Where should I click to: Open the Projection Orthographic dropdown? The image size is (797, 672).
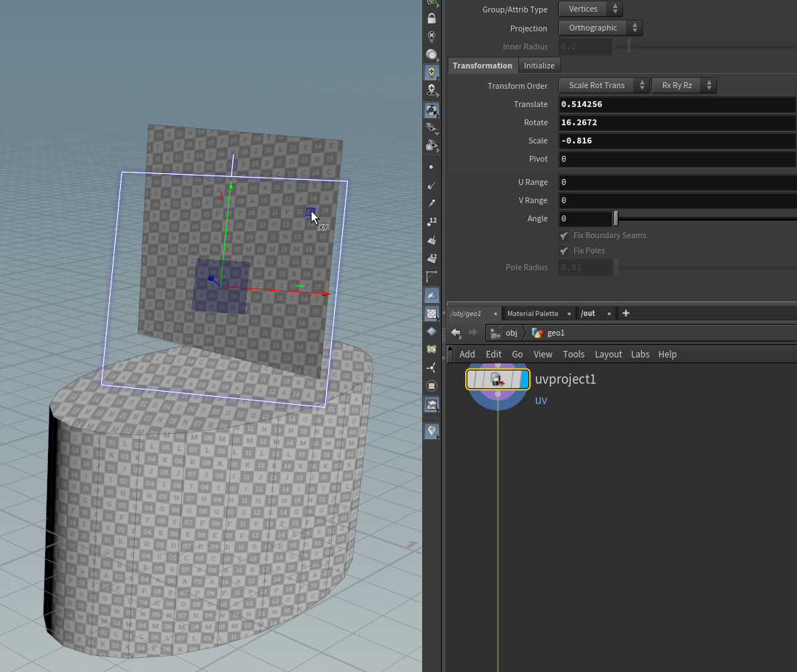600,28
